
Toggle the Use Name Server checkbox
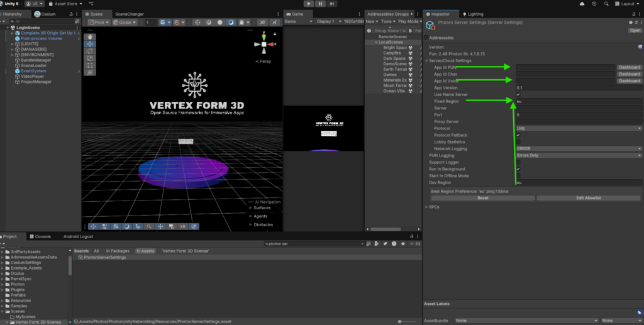tap(518, 94)
